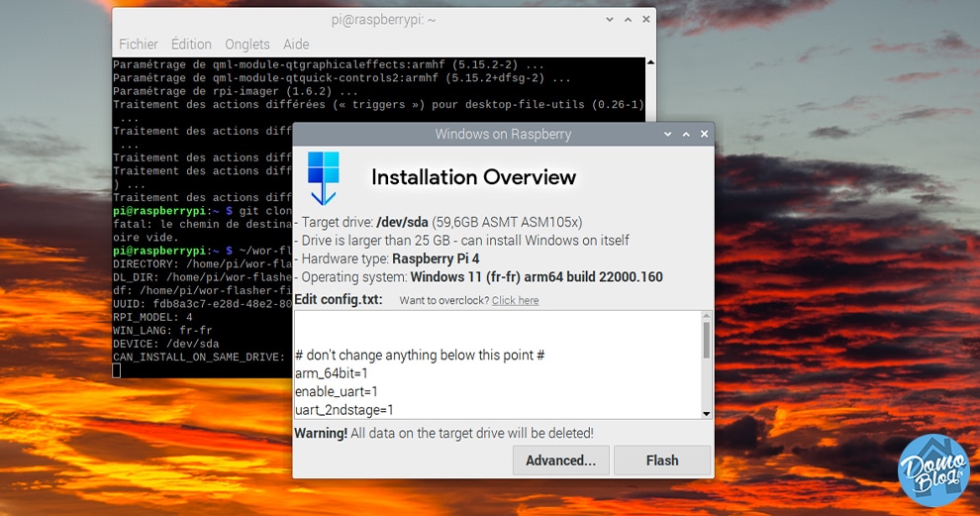The image size is (980, 516).
Task: Click the terminal scrollbar up arrow
Action: [650, 62]
